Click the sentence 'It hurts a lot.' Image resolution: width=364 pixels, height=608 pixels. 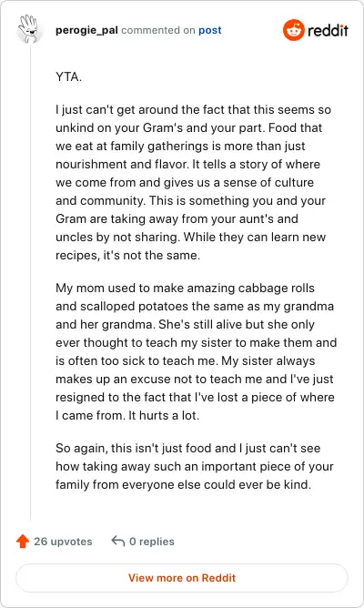pos(164,415)
